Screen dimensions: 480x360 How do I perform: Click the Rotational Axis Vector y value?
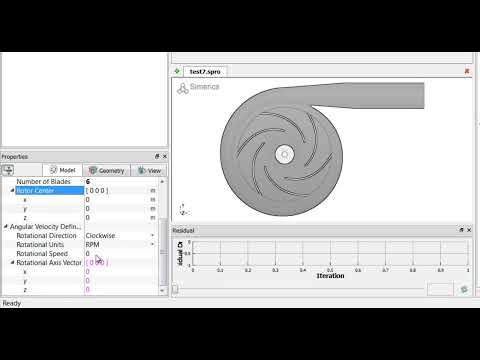point(87,280)
